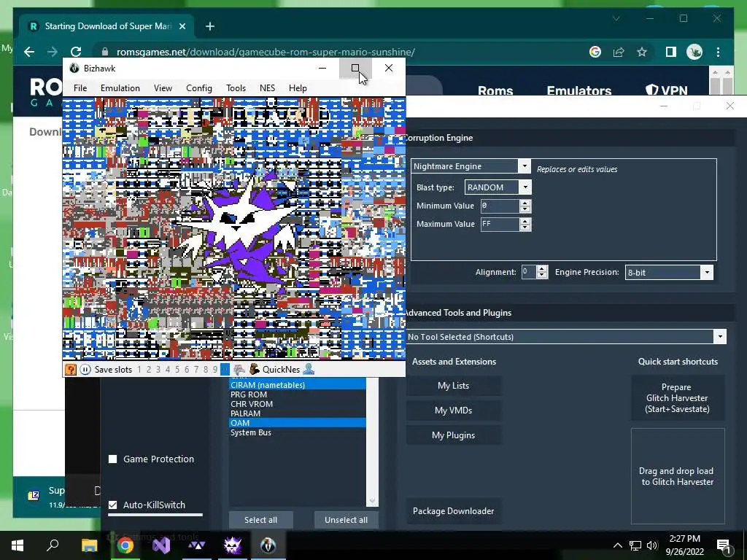Click the QuickNes core icon
The image size is (747, 560).
coord(255,370)
